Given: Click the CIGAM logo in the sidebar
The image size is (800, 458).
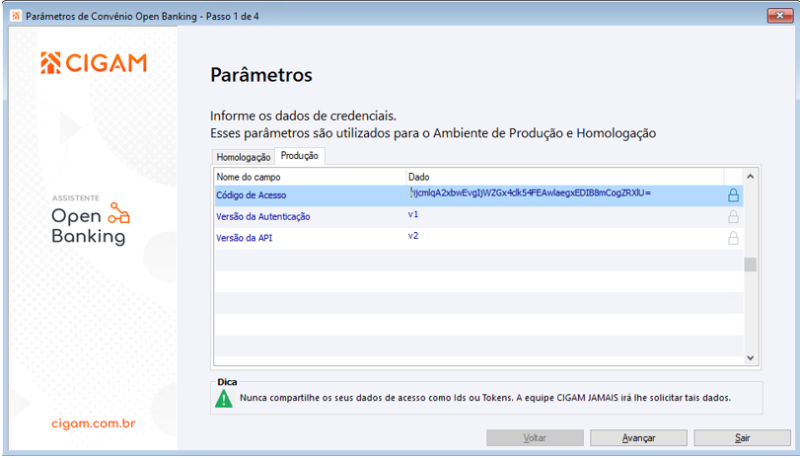Looking at the screenshot, I should pyautogui.click(x=94, y=63).
